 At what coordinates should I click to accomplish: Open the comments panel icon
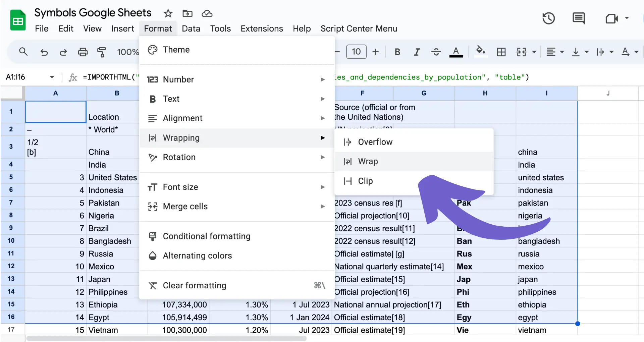pyautogui.click(x=579, y=18)
